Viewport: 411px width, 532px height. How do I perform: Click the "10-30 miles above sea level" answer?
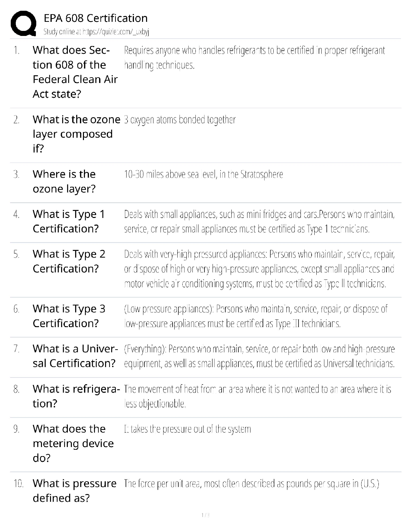click(x=203, y=174)
